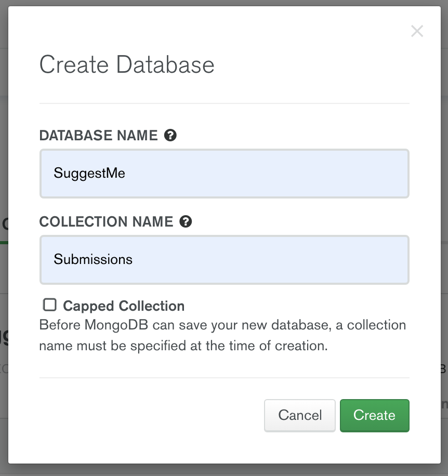The width and height of the screenshot is (448, 476).
Task: Focus the Database Name input field
Action: 224,174
